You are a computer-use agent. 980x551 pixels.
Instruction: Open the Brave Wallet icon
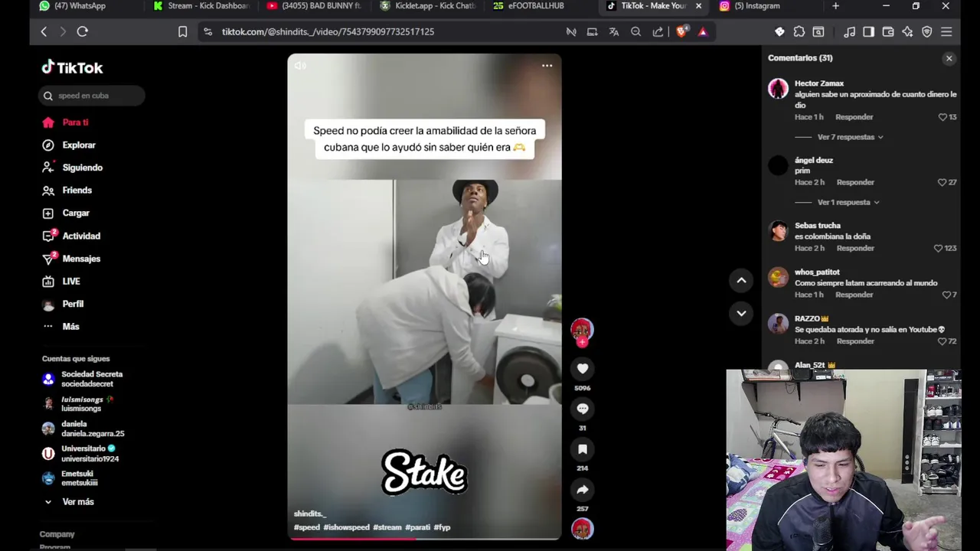(x=888, y=31)
